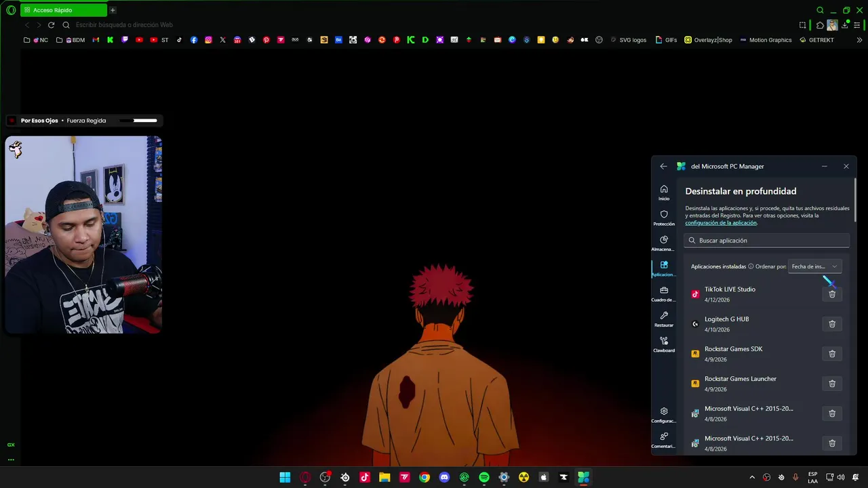Viewport: 868px width, 488px height.
Task: Select the TikTok LIVE Studio entry text
Action: pos(730,289)
